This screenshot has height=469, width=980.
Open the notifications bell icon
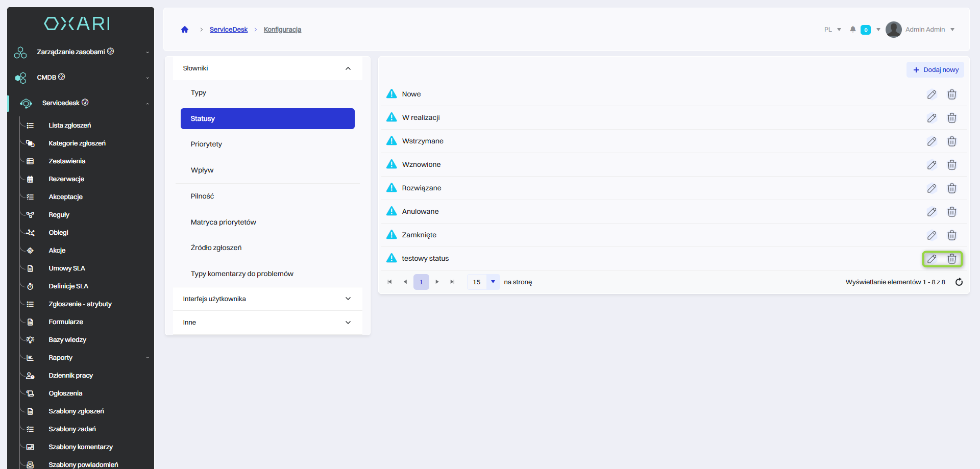[x=852, y=30]
